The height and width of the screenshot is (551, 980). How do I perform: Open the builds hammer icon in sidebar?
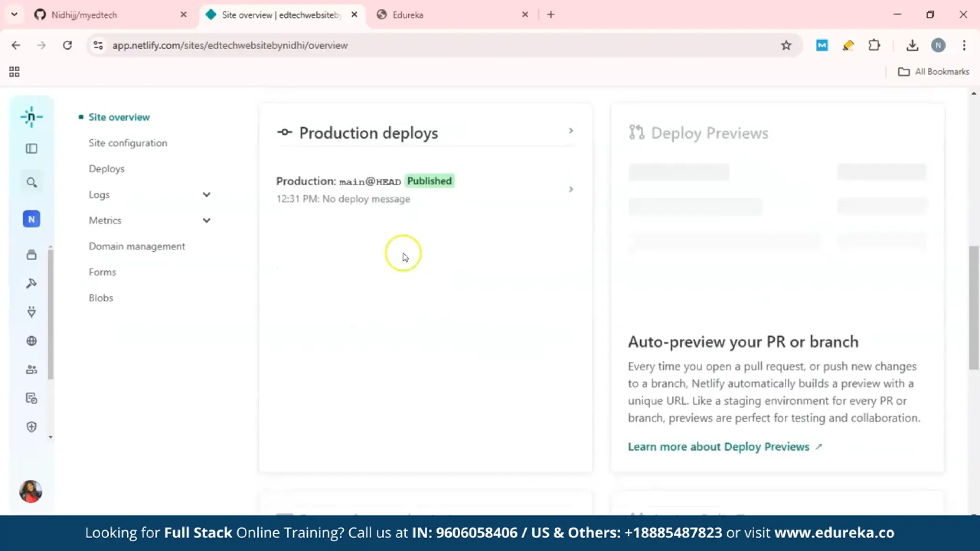click(32, 284)
